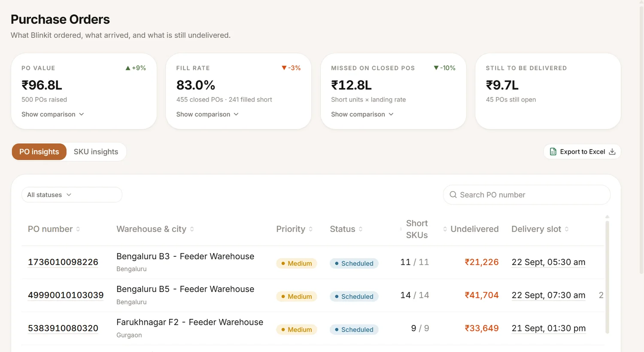644x352 pixels.
Task: Switch to the SKU insights tab
Action: click(x=96, y=152)
